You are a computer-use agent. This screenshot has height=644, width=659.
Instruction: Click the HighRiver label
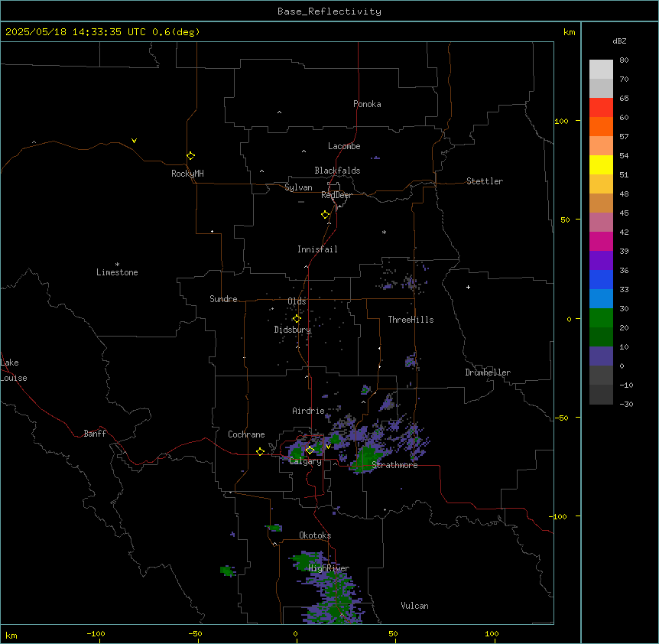pyautogui.click(x=329, y=568)
